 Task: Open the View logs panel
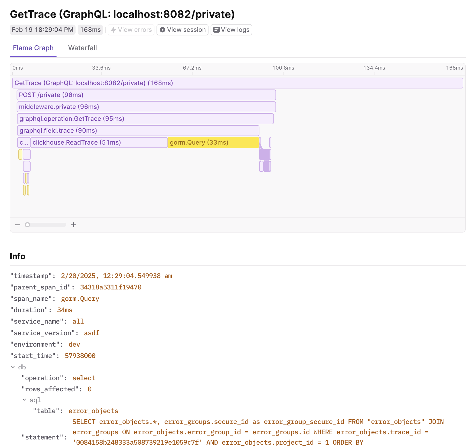pyautogui.click(x=231, y=29)
